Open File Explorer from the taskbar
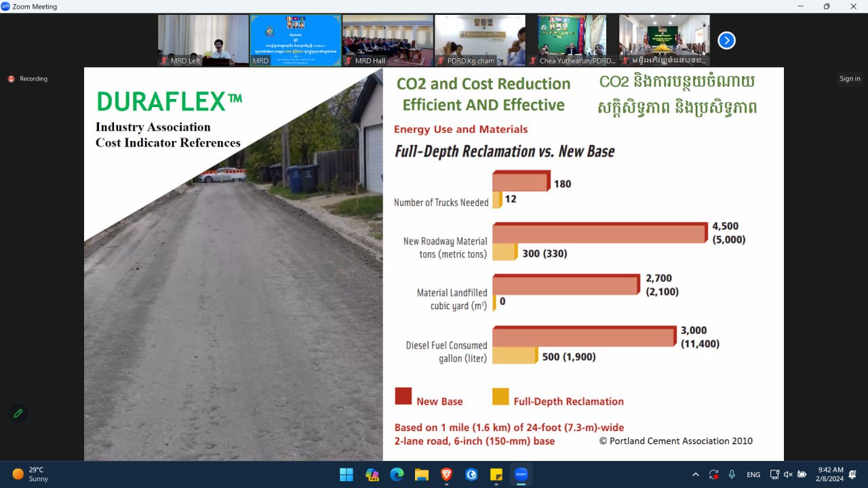 click(422, 474)
